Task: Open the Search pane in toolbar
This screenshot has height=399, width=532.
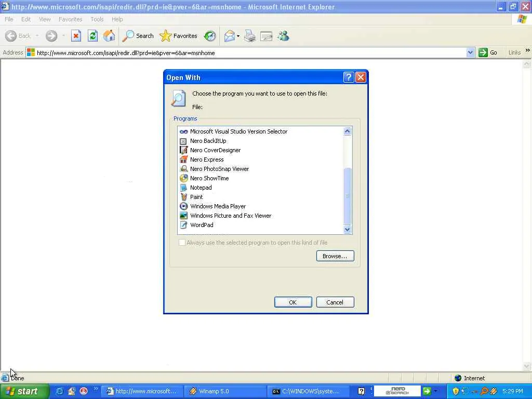Action: 138,36
